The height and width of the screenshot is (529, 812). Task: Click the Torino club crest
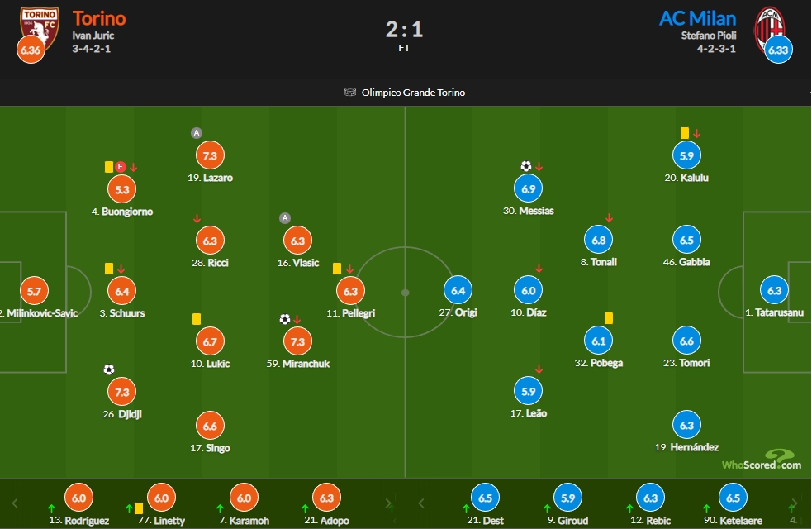[40, 27]
